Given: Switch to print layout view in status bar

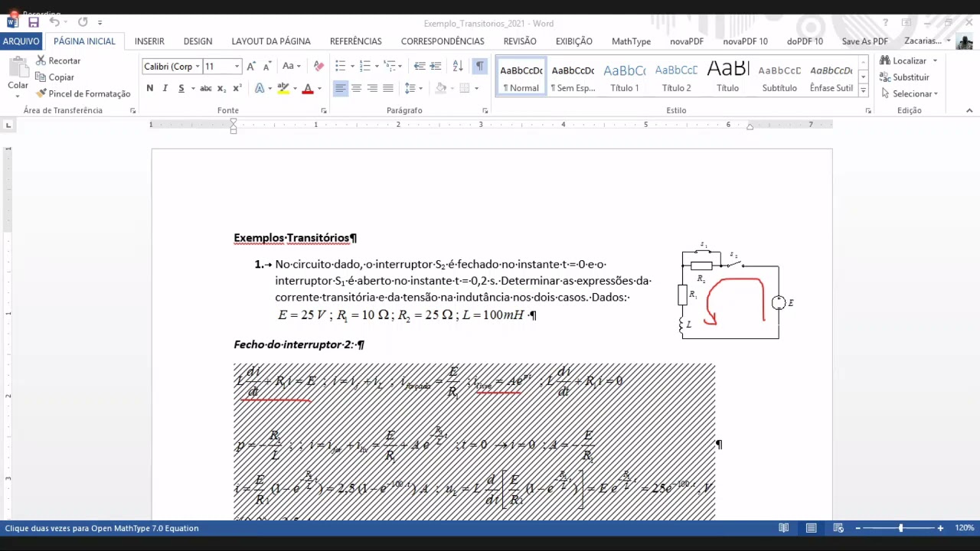Looking at the screenshot, I should click(811, 528).
